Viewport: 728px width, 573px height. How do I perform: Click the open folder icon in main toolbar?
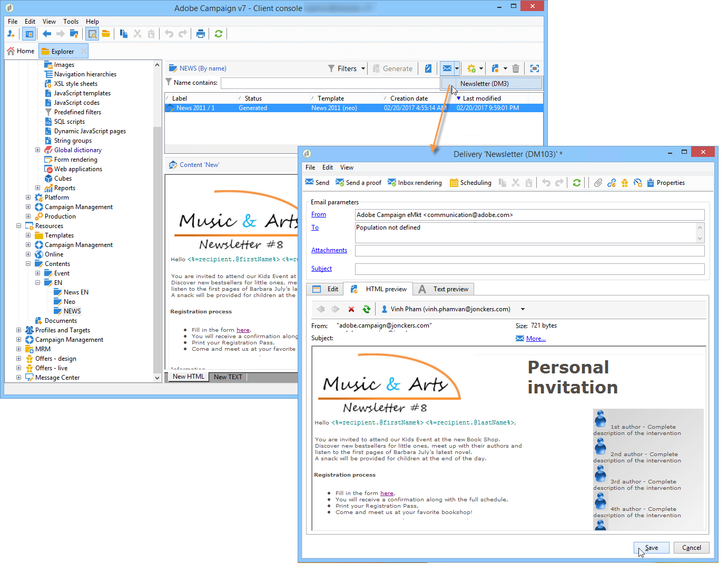tap(106, 34)
